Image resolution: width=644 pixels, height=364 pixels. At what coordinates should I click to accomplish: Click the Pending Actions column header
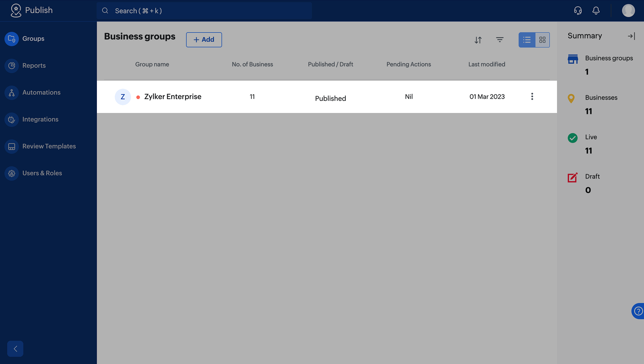coord(409,65)
